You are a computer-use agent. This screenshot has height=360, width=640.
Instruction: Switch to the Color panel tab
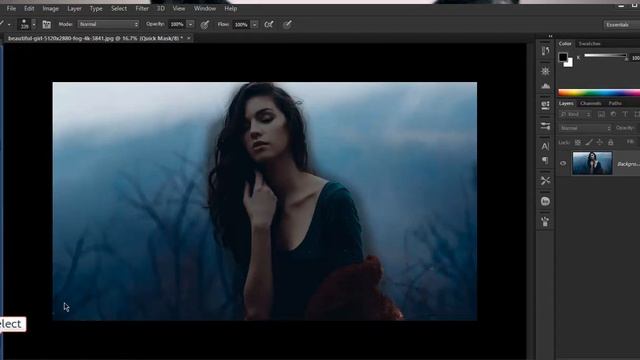tap(565, 44)
